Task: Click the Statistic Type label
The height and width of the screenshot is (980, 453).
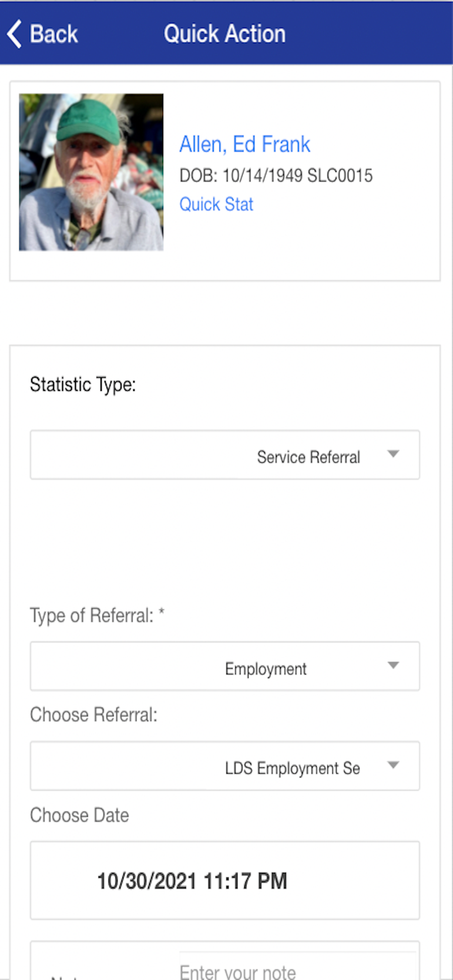Action: point(83,385)
